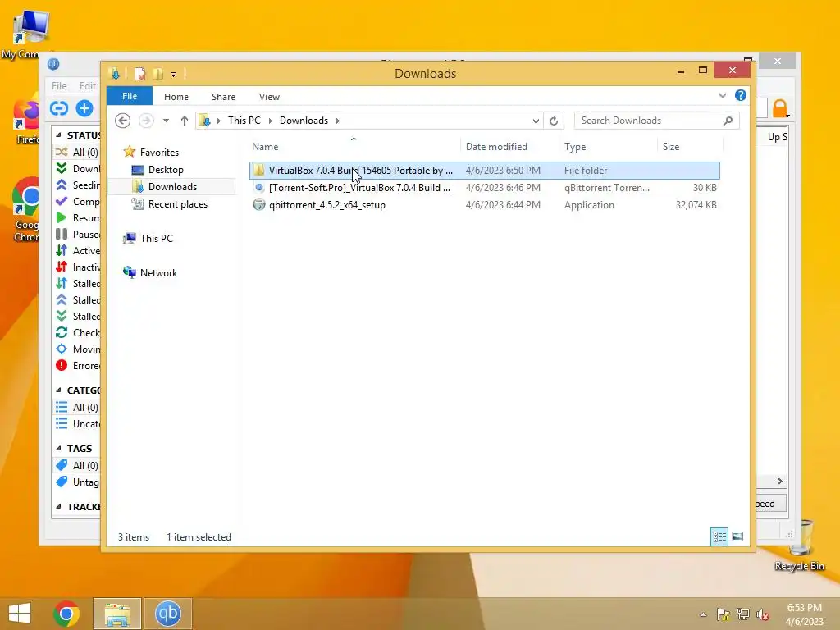Open Recycle Bin on the desktop
This screenshot has width=840, height=630.
tap(800, 545)
